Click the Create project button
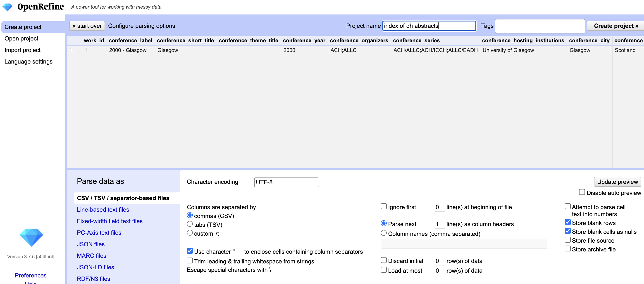644x284 pixels. coord(616,26)
